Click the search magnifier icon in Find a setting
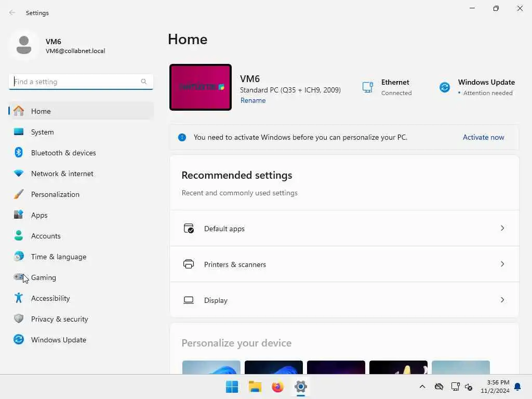The image size is (532, 399). coord(143,82)
